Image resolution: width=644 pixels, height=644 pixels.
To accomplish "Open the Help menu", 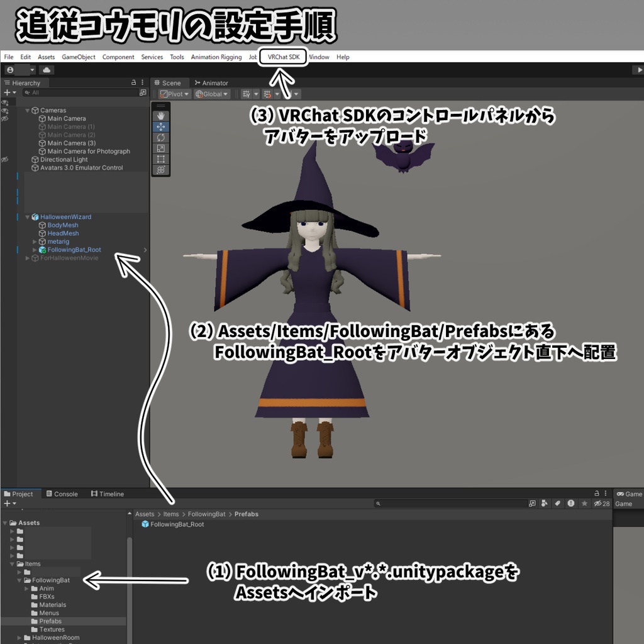I will point(343,57).
